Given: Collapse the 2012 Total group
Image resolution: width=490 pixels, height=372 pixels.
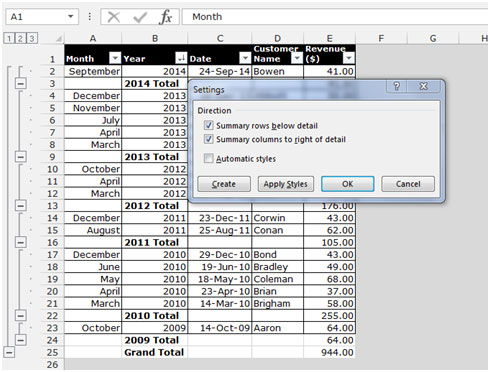Looking at the screenshot, I should tap(20, 205).
